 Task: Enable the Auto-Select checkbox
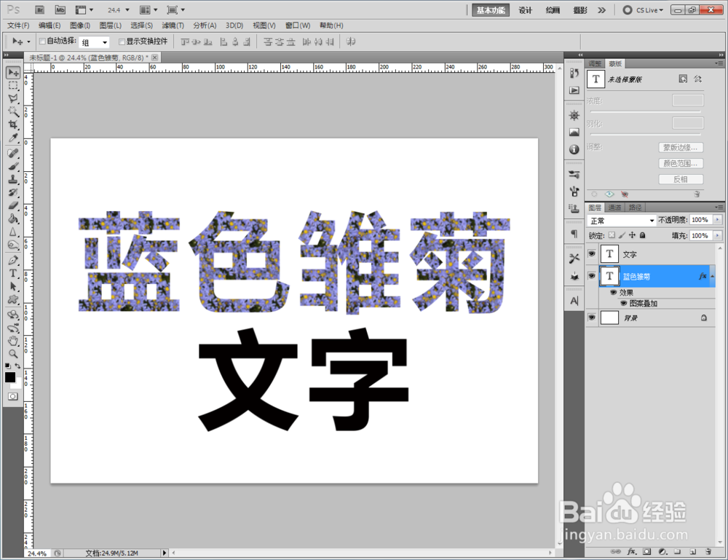[42, 42]
